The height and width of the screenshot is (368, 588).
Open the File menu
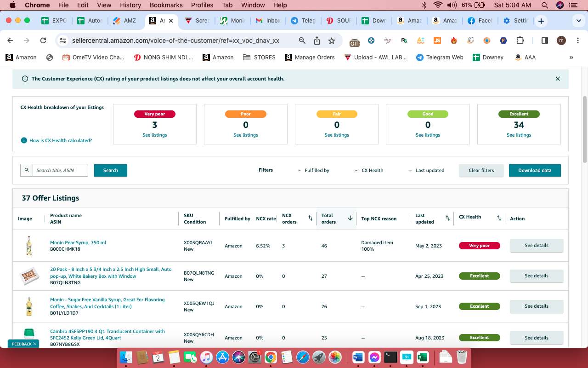pyautogui.click(x=63, y=5)
